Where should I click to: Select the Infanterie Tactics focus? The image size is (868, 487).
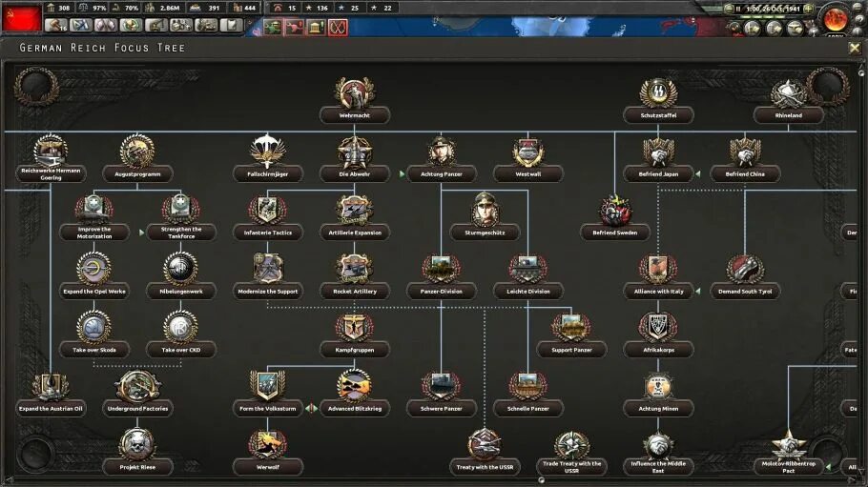(x=268, y=218)
